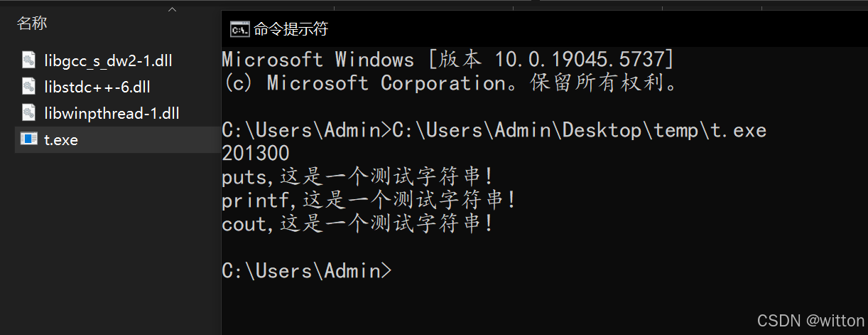Click the libgcc_s_dw2-1.dll file icon
The width and height of the screenshot is (868, 335).
coord(29,60)
